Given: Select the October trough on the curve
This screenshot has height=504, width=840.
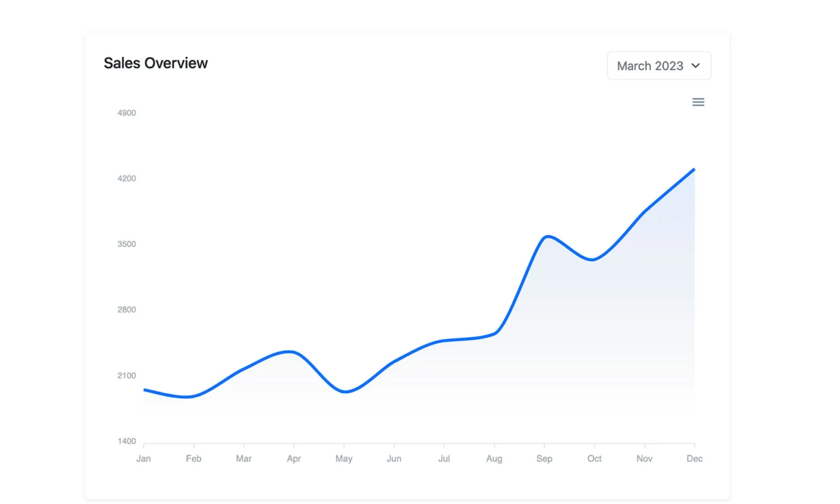Looking at the screenshot, I should tap(592, 258).
